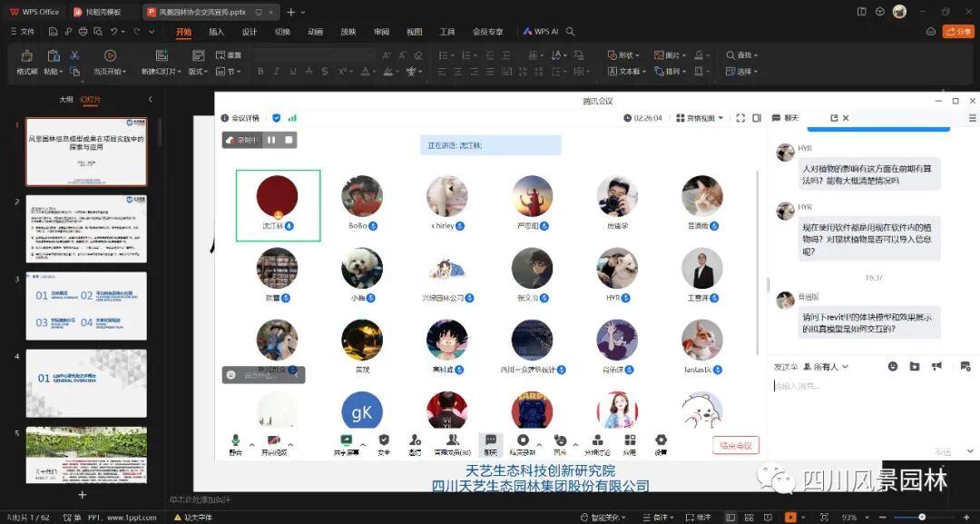
Task: Expand the 粘贴 paste dropdown arrow
Action: click(60, 71)
